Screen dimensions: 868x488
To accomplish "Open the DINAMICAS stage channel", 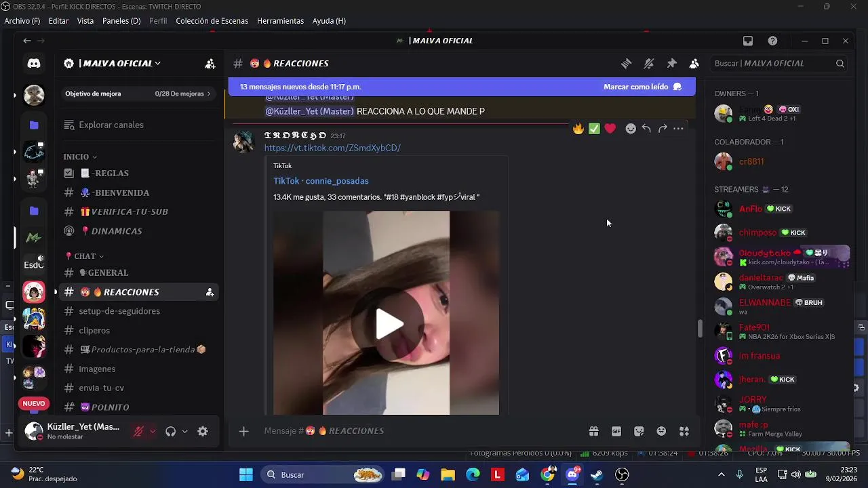I will (x=139, y=231).
